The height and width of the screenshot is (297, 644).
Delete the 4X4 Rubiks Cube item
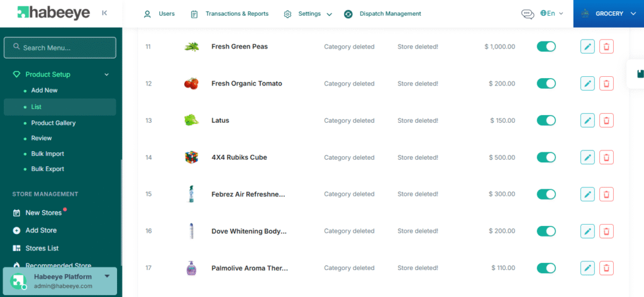[606, 157]
